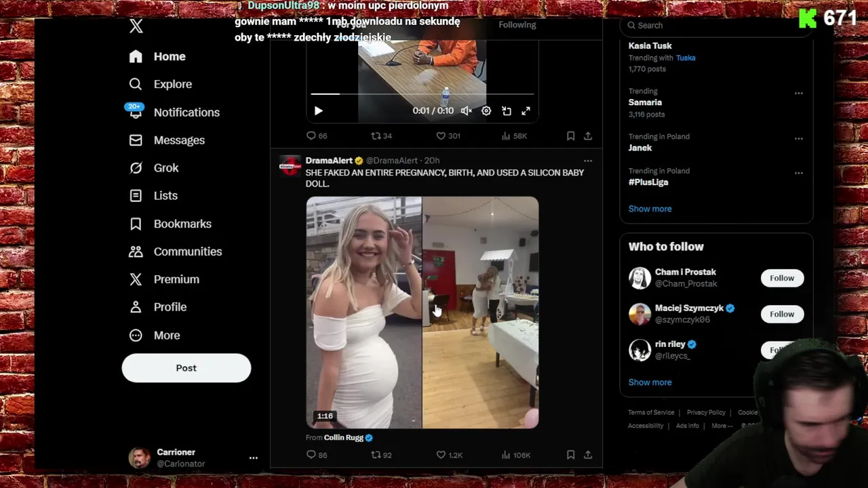Bookmark the DramaAlert post
The height and width of the screenshot is (488, 868).
point(571,455)
